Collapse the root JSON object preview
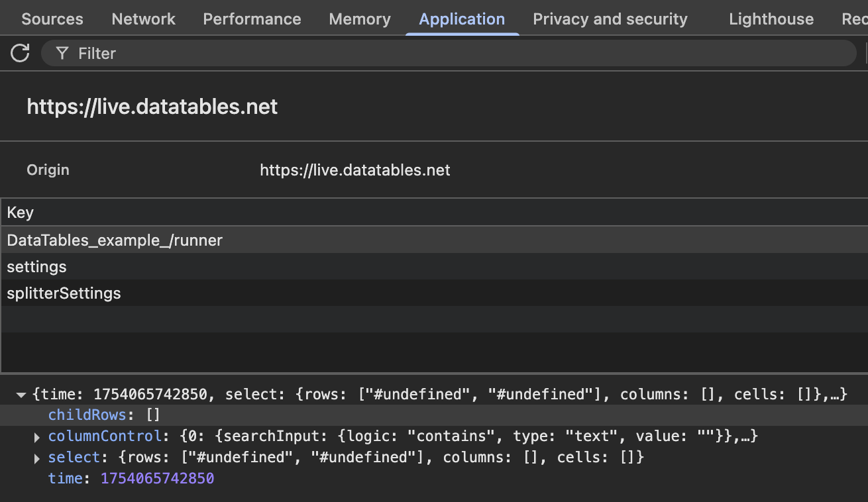The height and width of the screenshot is (502, 868). click(x=21, y=395)
